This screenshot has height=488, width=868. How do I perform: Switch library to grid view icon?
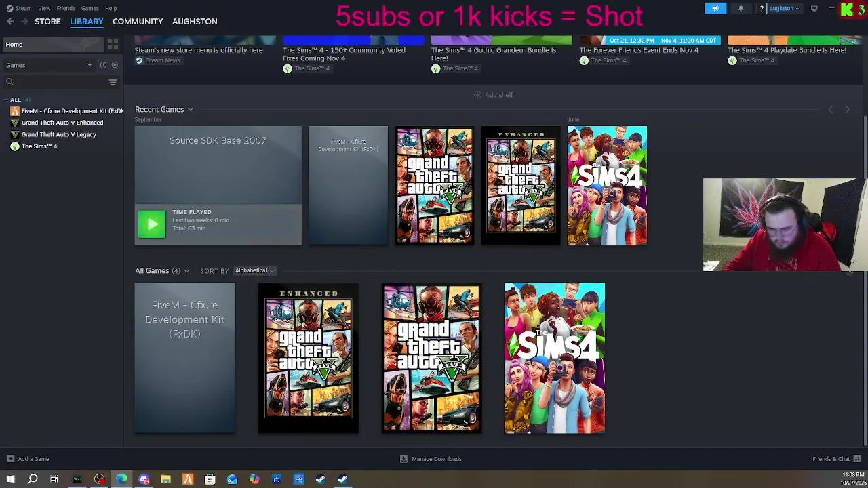(x=113, y=44)
